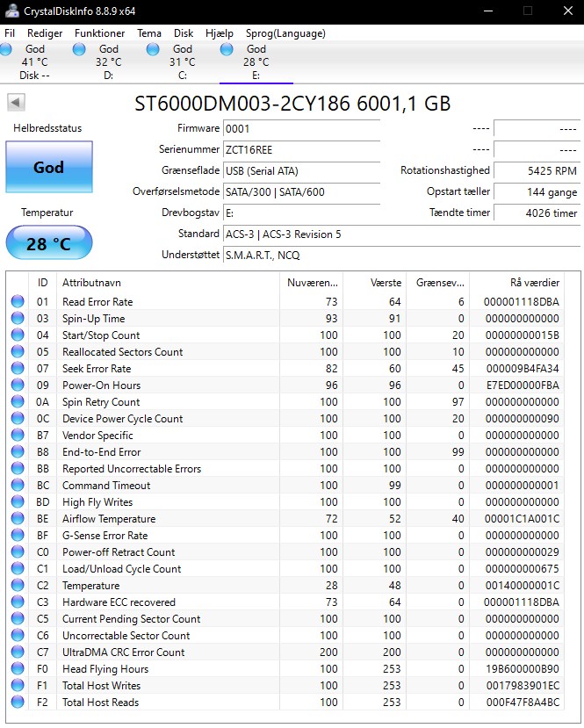Click raw value 0017983901EC

point(523,685)
